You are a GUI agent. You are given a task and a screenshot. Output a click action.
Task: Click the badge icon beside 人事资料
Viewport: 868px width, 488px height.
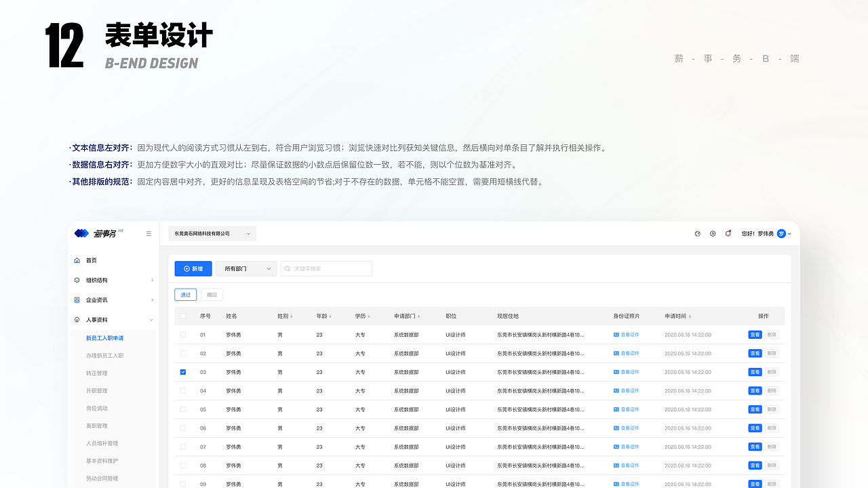pos(77,320)
